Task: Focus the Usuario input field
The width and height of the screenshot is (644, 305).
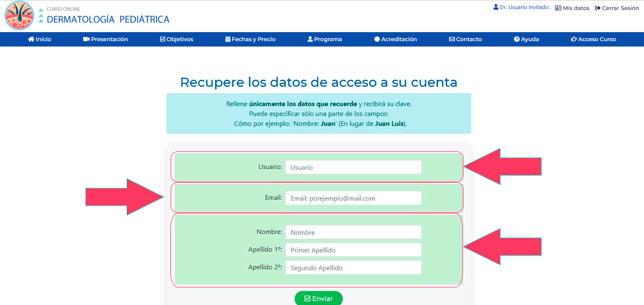Action: (353, 167)
